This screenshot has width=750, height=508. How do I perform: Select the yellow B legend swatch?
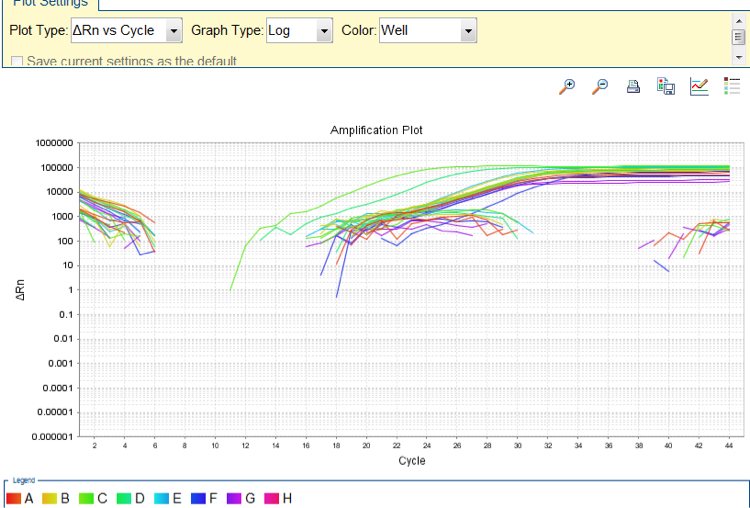pyautogui.click(x=50, y=498)
